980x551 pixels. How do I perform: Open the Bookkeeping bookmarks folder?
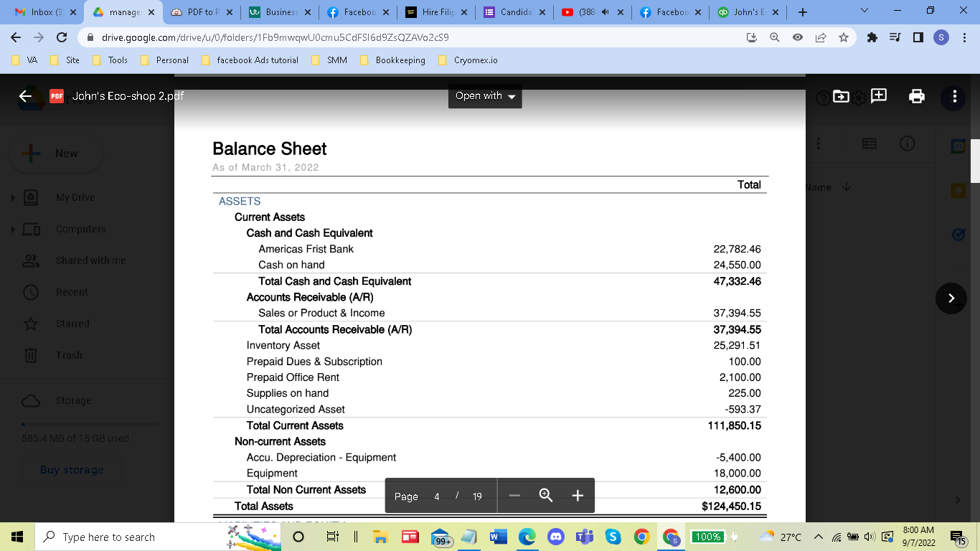393,60
